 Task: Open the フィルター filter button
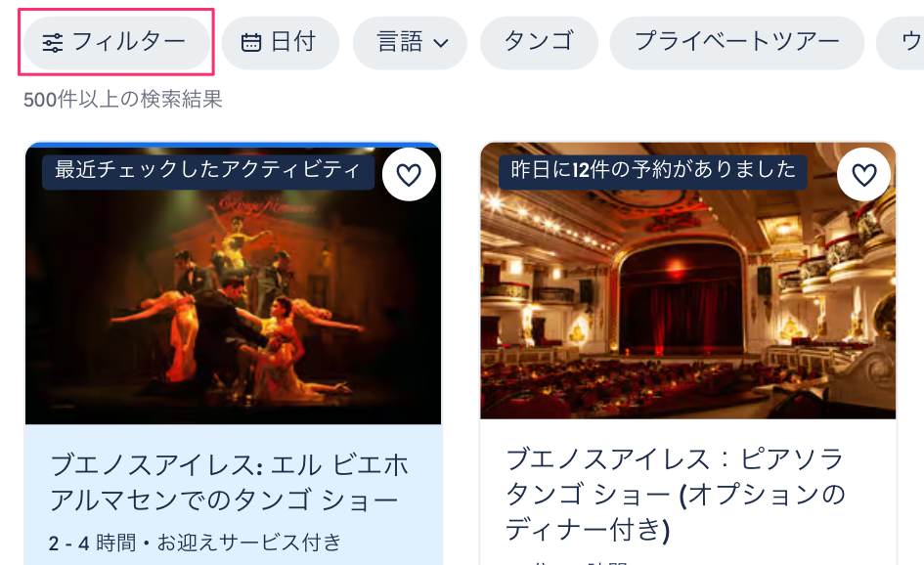click(x=116, y=42)
